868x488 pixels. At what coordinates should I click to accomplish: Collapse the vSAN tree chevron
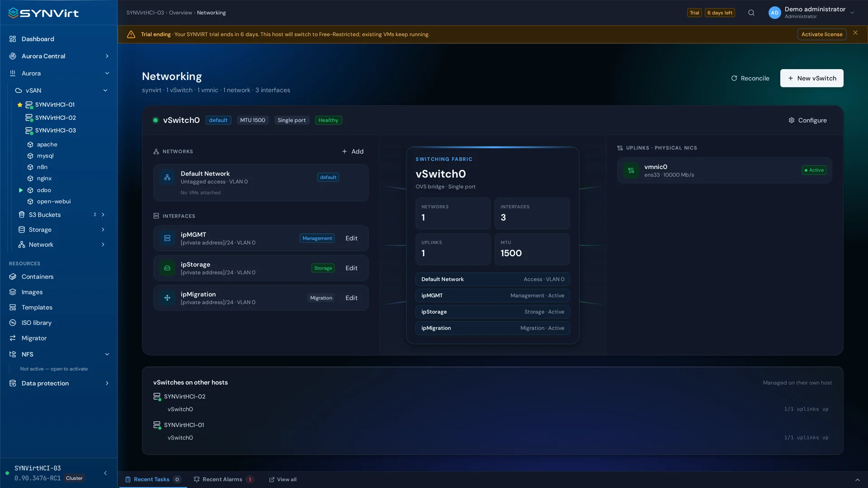pyautogui.click(x=105, y=90)
